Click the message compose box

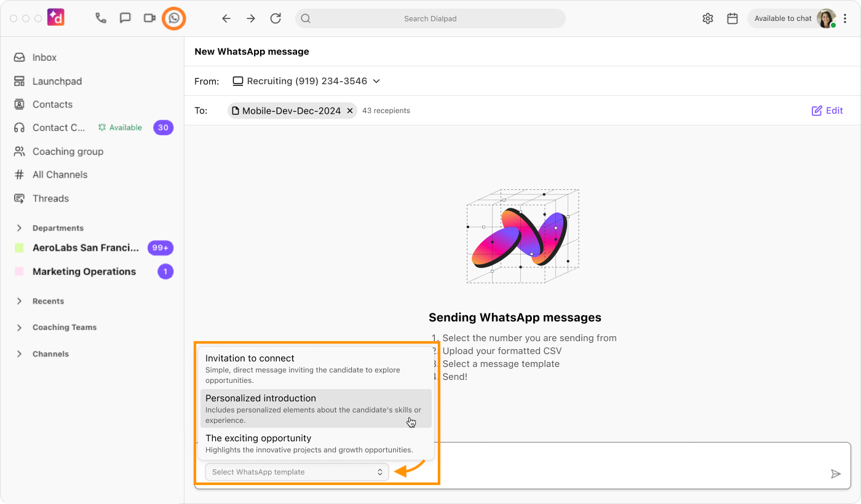(522, 465)
